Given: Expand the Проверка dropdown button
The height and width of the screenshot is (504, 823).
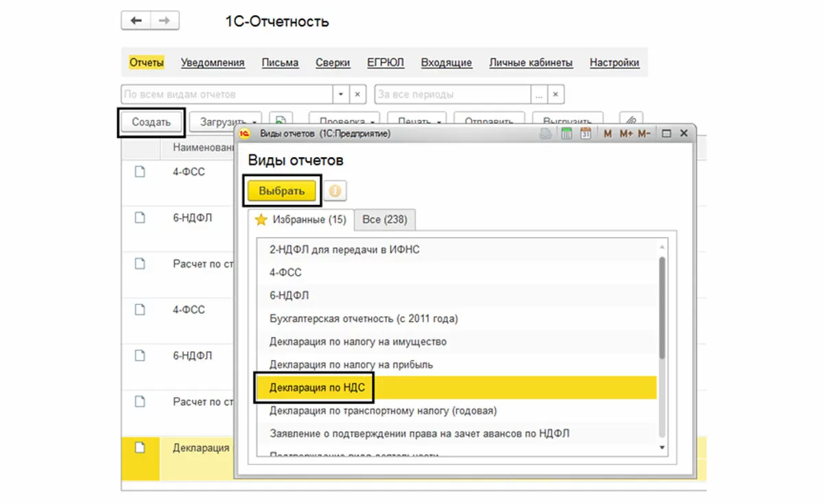Looking at the screenshot, I should click(373, 122).
